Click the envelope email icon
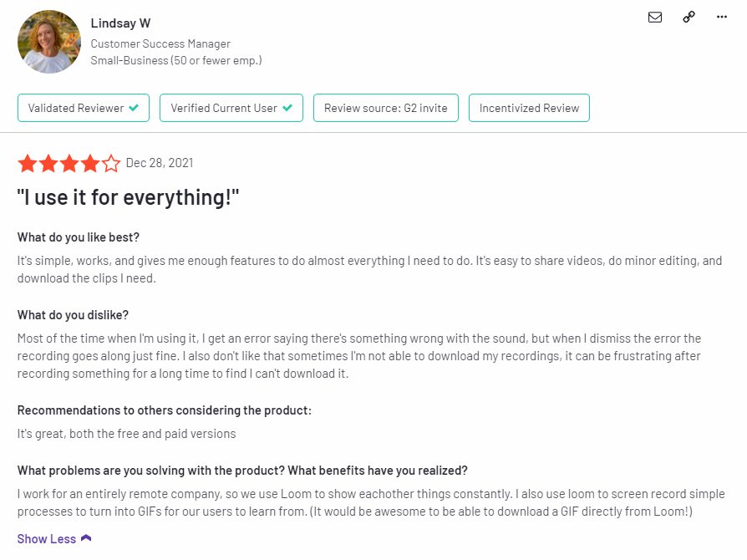The width and height of the screenshot is (747, 560). [x=655, y=18]
